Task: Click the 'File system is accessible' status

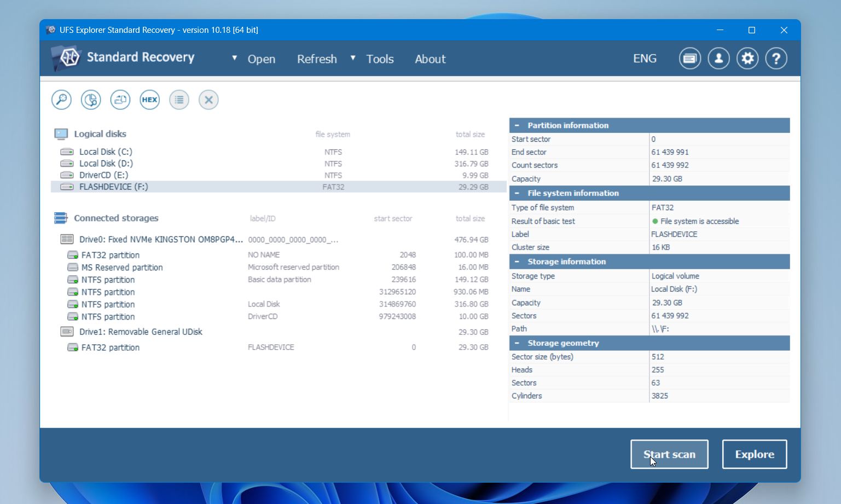Action: 699,221
